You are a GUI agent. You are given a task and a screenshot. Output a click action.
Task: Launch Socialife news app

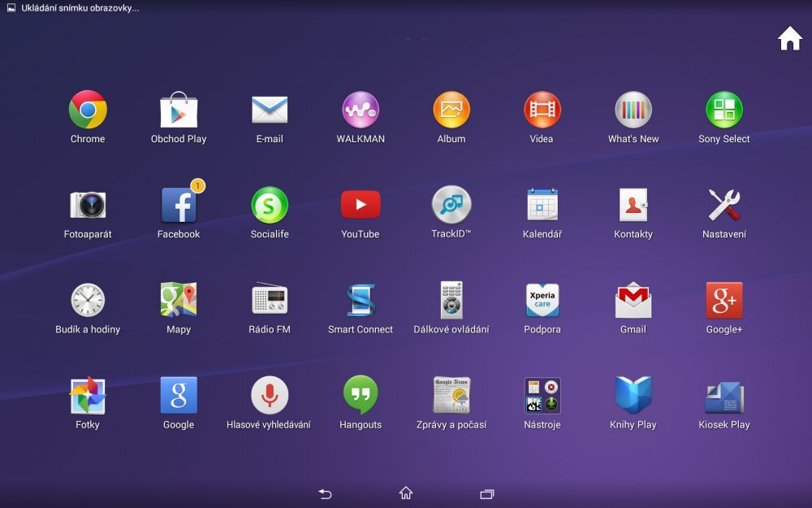[269, 206]
